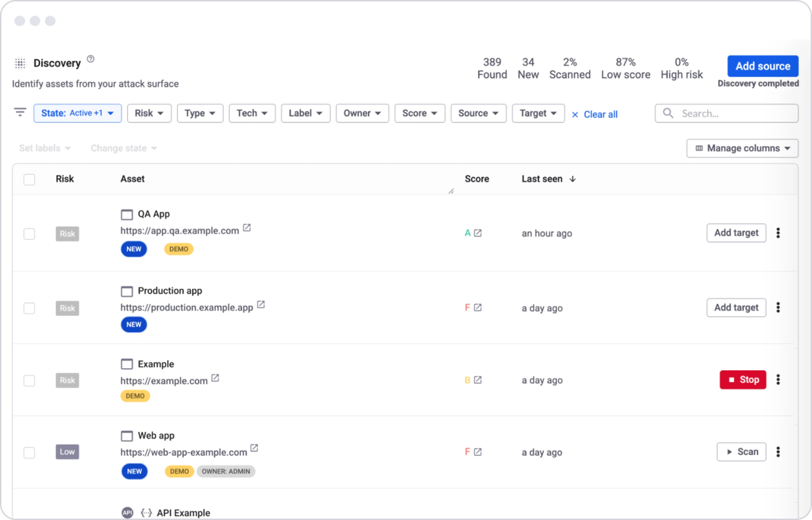Click the X icon next to Clear all
Image resolution: width=812 pixels, height=520 pixels.
[x=574, y=115]
